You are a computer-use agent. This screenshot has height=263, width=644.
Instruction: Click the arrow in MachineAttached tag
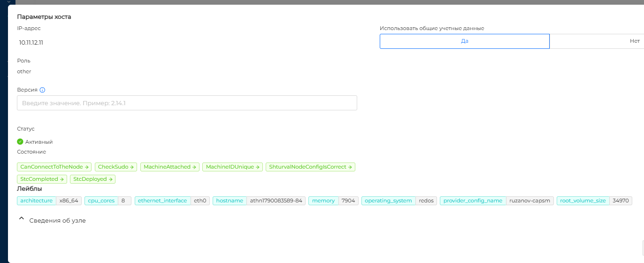coord(194,167)
